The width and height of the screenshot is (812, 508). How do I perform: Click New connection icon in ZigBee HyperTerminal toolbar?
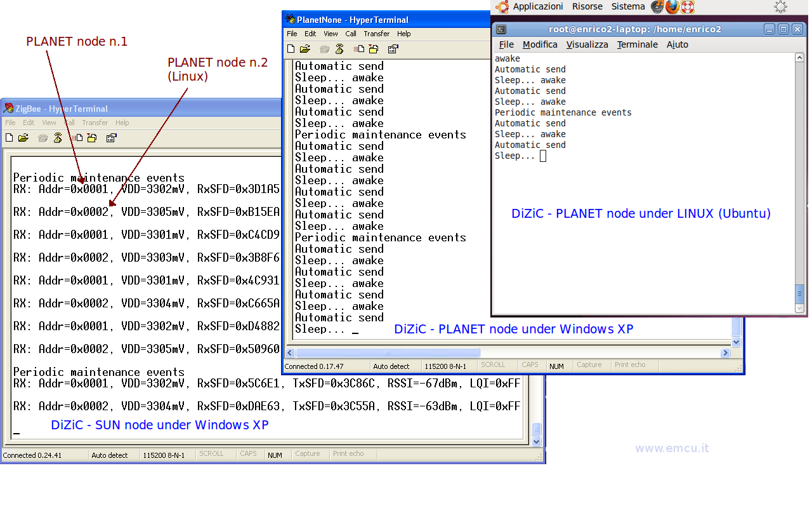pyautogui.click(x=9, y=138)
